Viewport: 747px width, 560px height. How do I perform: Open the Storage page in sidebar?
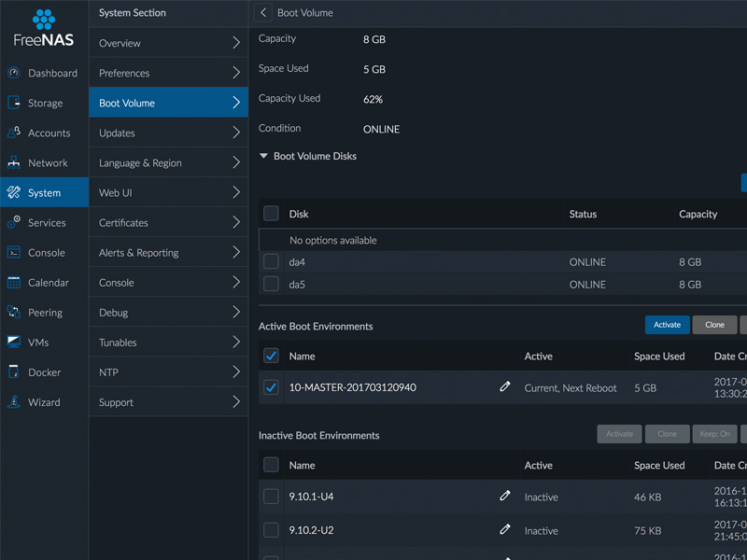pyautogui.click(x=44, y=103)
